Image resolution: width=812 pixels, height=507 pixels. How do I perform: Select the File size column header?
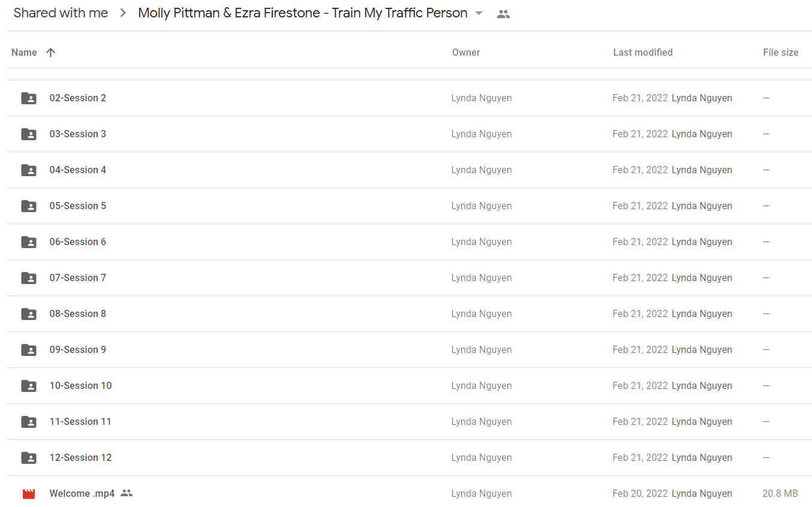(x=781, y=52)
